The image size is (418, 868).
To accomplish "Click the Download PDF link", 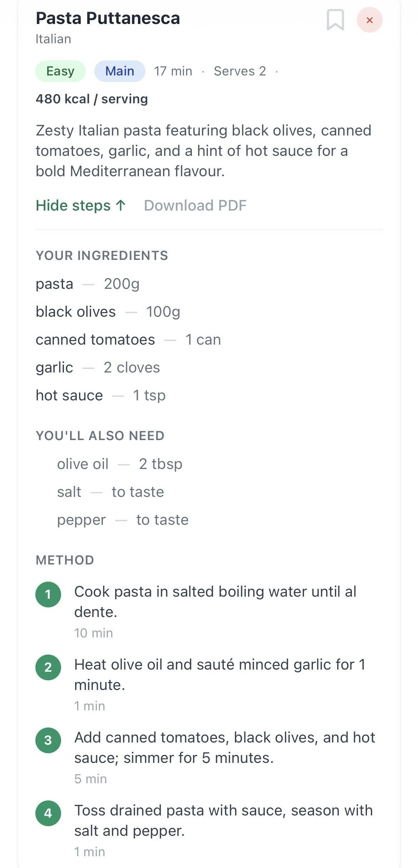I will click(x=195, y=206).
